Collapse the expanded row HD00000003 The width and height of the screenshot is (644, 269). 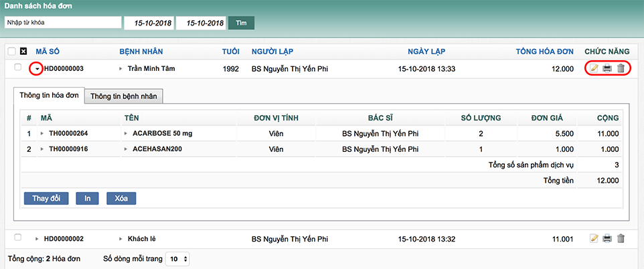37,69
